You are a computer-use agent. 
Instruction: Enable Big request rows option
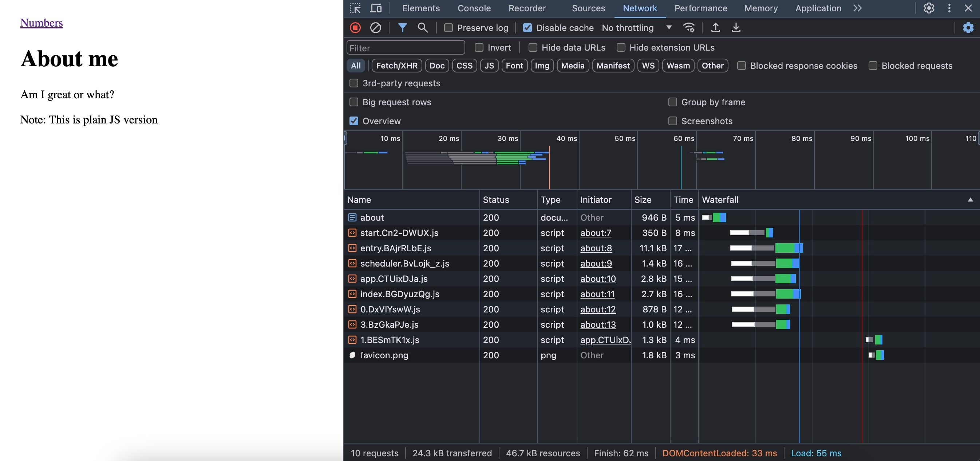click(x=354, y=102)
